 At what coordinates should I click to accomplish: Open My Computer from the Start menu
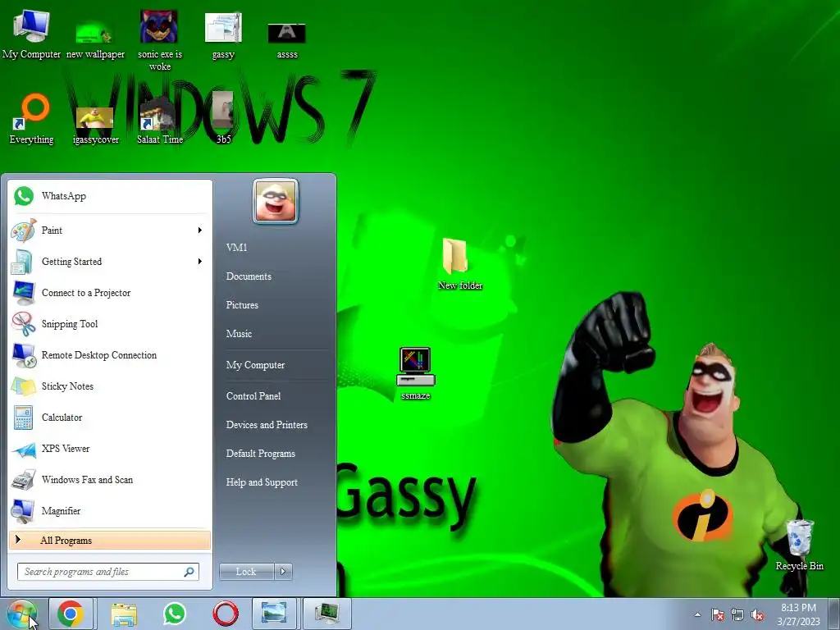(x=256, y=365)
